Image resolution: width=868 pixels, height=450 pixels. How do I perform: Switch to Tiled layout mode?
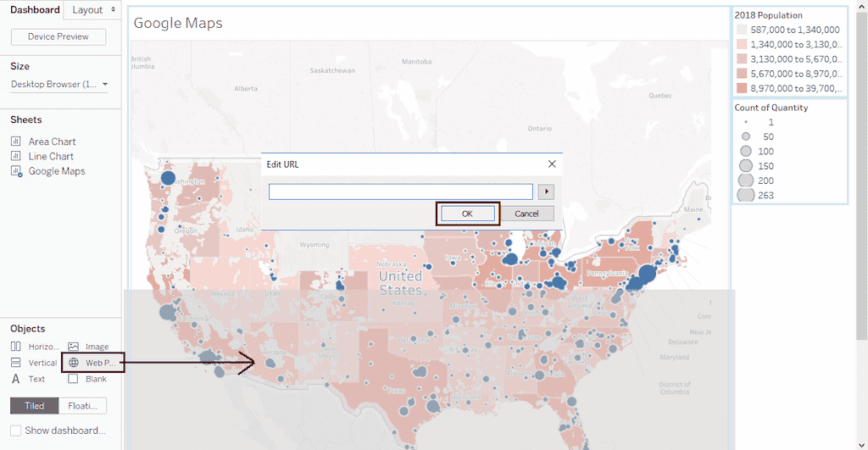click(x=35, y=406)
